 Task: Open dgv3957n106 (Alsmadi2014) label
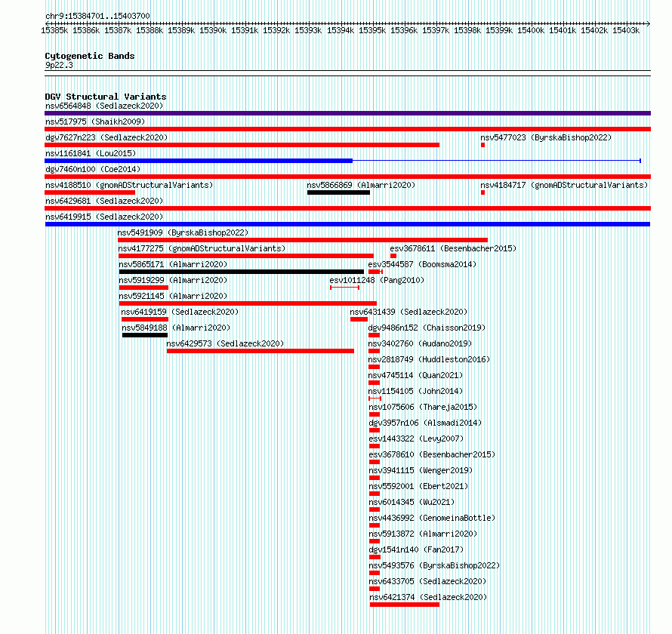(425, 423)
